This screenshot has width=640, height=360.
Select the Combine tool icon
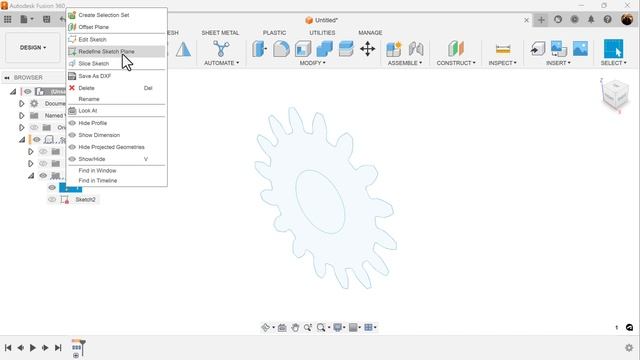click(x=324, y=49)
